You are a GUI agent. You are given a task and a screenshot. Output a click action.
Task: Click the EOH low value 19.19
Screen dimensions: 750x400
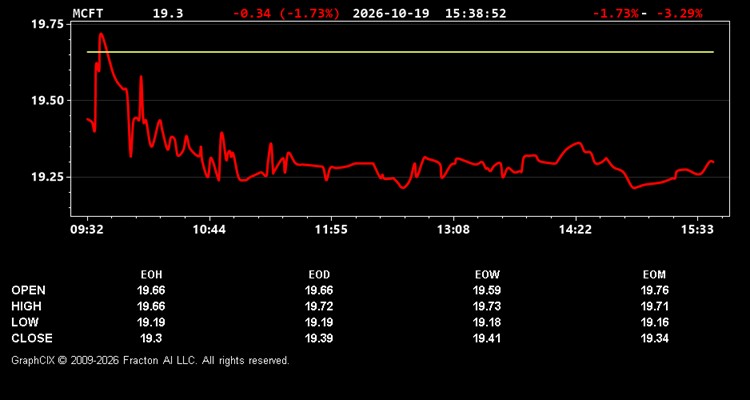[x=151, y=322]
